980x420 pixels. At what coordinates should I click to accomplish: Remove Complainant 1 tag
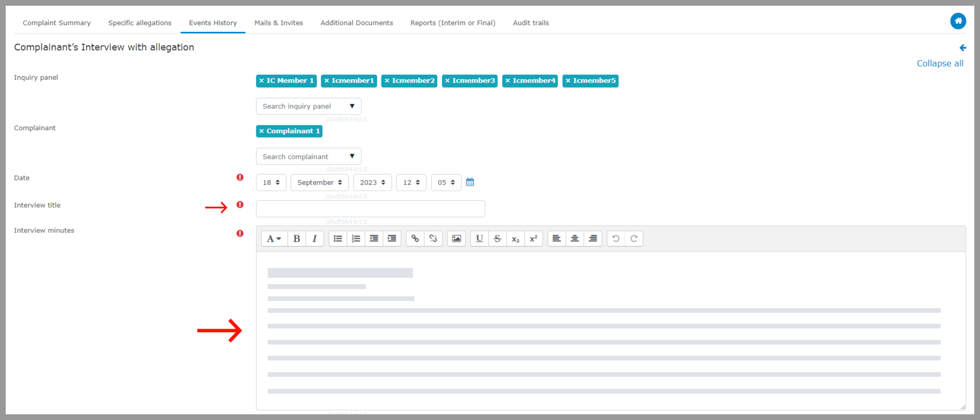coord(262,131)
